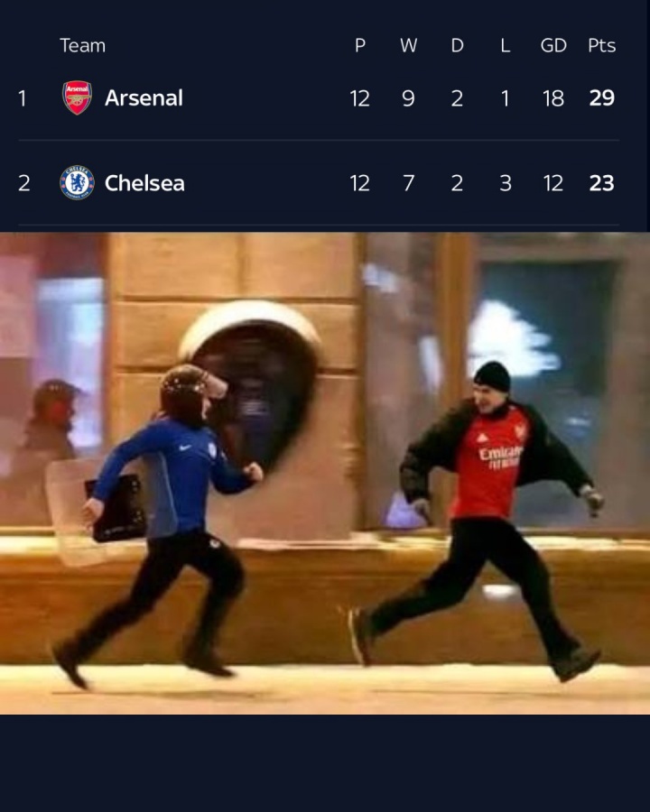Click Arsenal's 9 wins value
The image size is (650, 812).
click(408, 97)
